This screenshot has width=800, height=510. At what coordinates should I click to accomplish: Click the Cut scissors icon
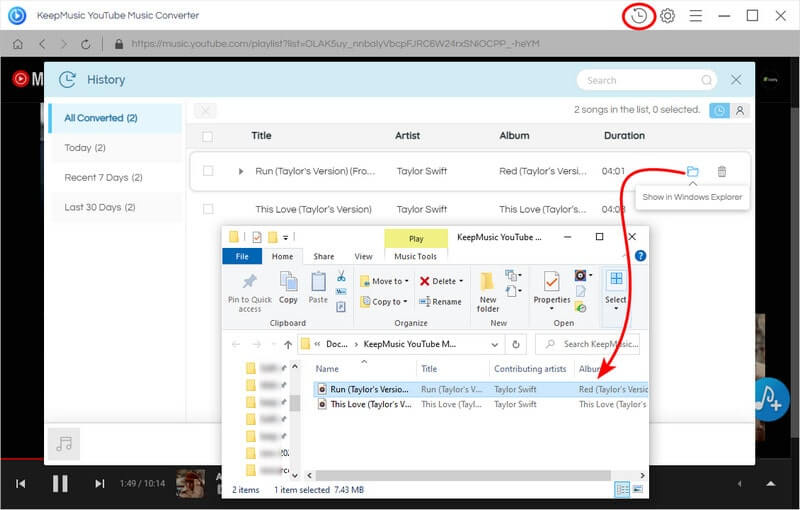click(341, 276)
